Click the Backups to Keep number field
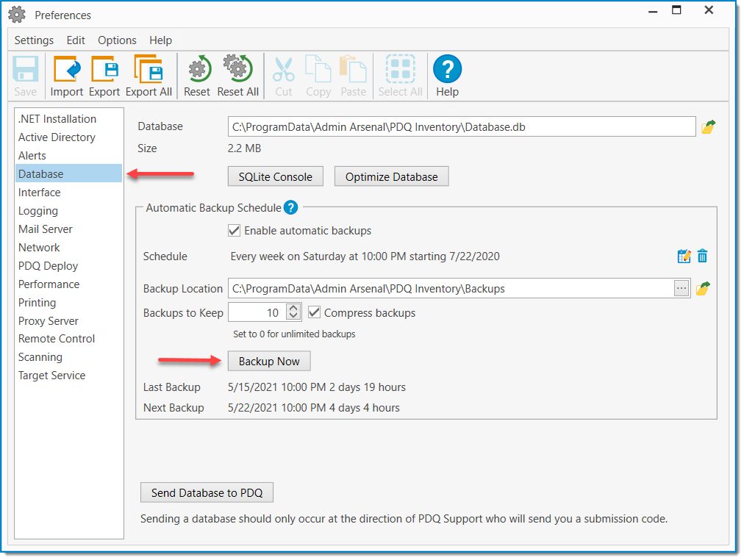 point(257,312)
